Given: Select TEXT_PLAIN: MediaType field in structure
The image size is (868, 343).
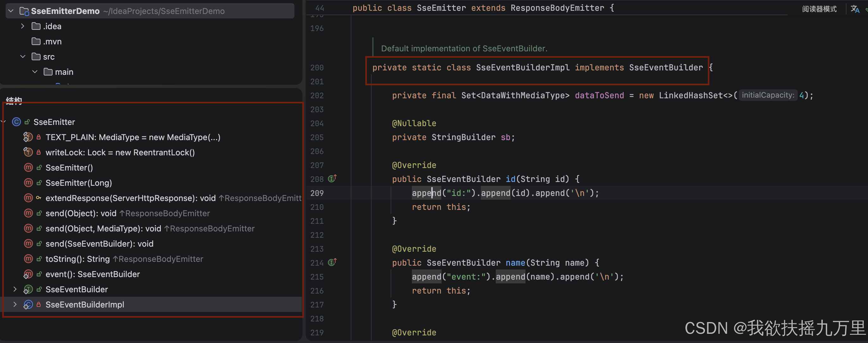Looking at the screenshot, I should (x=133, y=137).
